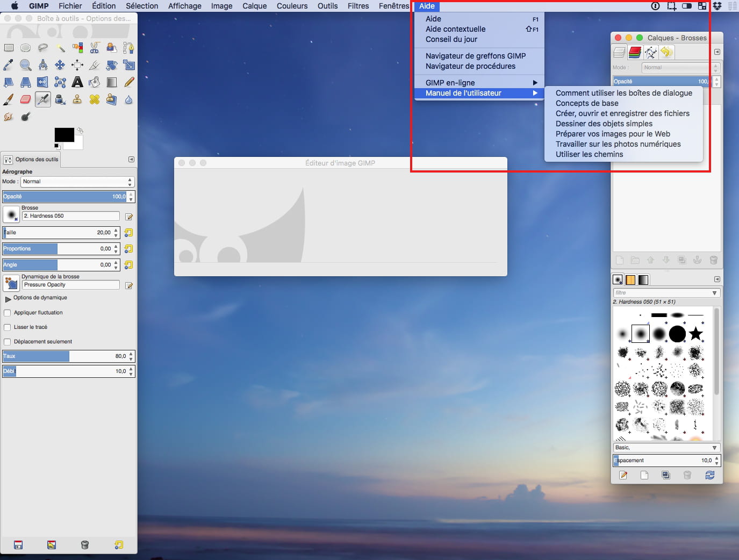Select the Text tool
This screenshot has width=739, height=560.
pyautogui.click(x=77, y=82)
